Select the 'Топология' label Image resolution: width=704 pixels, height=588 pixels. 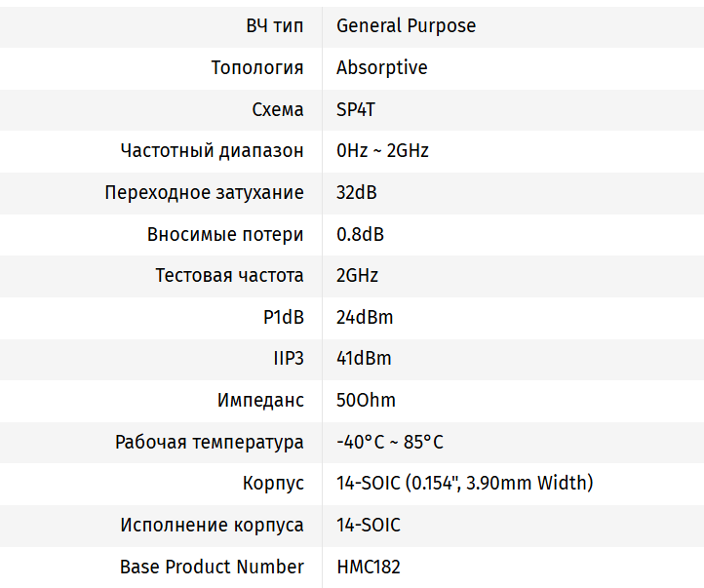[257, 68]
